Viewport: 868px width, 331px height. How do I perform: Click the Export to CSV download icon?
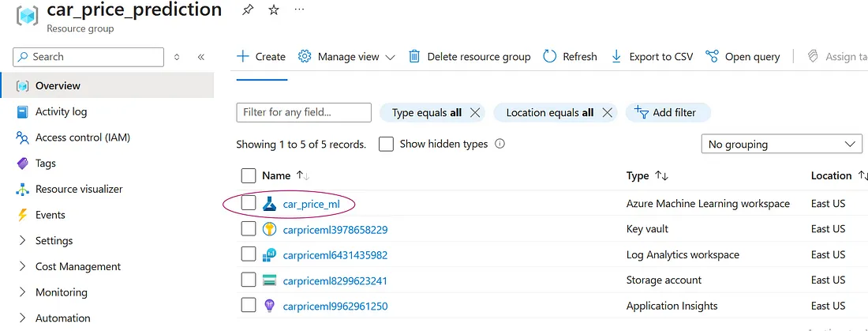tap(616, 56)
